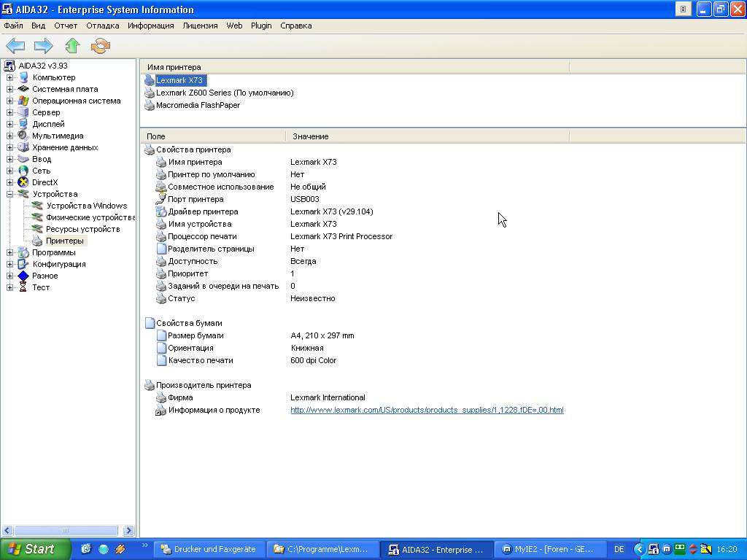Viewport: 747px width, 560px height.
Task: Expand the Операционная система node
Action: pos(9,101)
